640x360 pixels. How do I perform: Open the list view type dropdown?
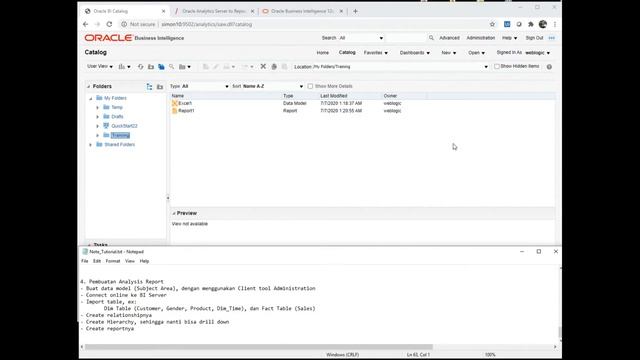tap(124, 67)
